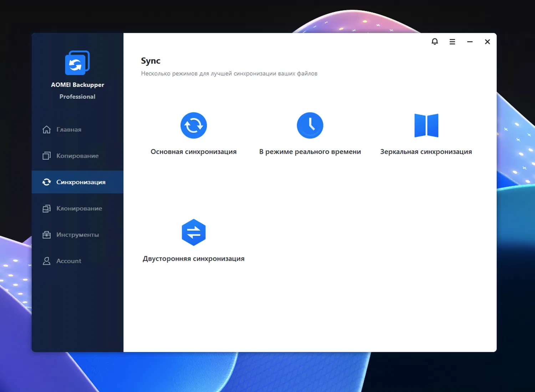Open the Копирование section

[77, 156]
